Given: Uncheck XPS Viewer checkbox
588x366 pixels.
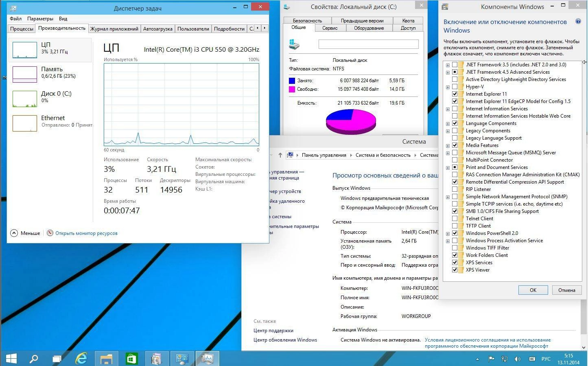Looking at the screenshot, I should coord(455,270).
